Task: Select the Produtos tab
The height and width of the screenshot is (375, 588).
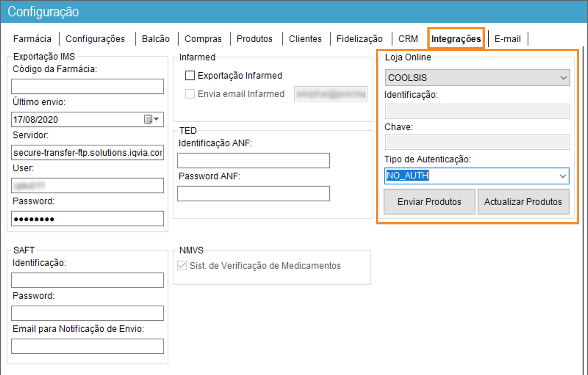Action: pos(254,39)
